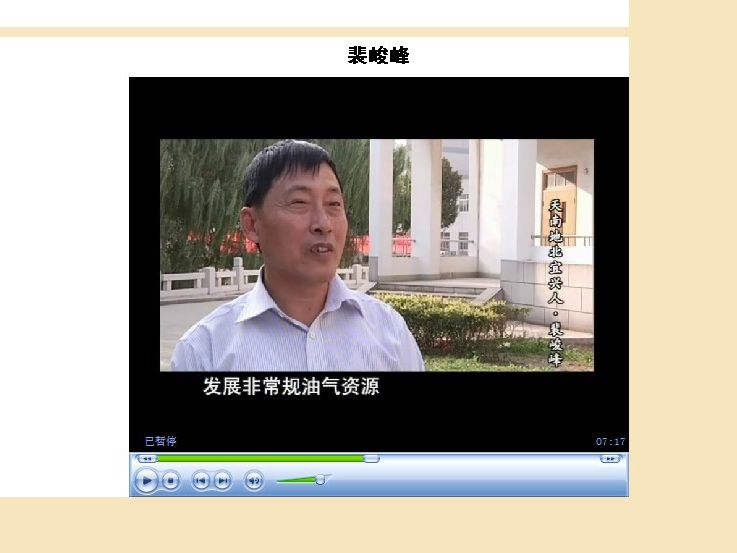Viewport: 737px width, 553px height.
Task: Click fast-forward button right of seek bar
Action: [x=610, y=459]
